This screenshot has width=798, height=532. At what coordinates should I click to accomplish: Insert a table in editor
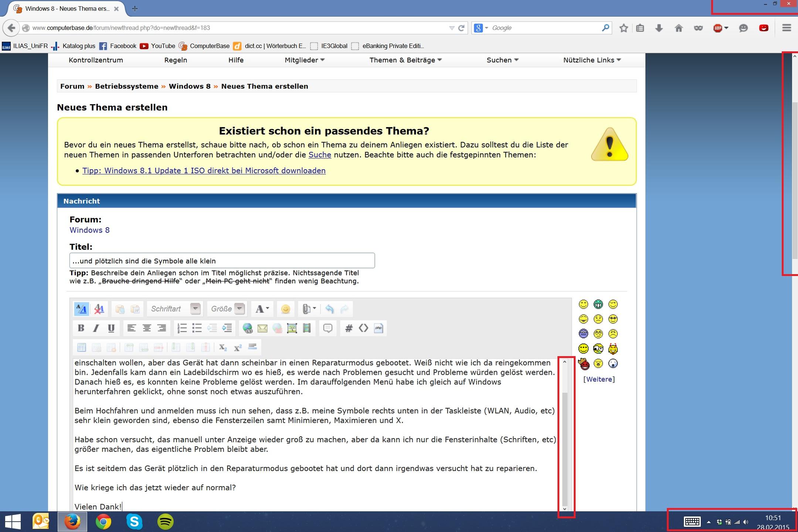coord(81,347)
